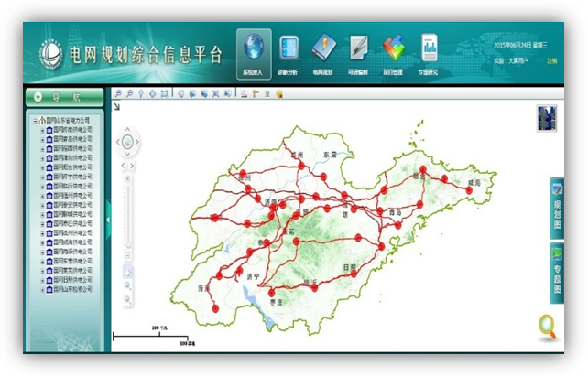The image size is (588, 376).
Task: Pan map down with compass down arrow
Action: pyautogui.click(x=127, y=154)
